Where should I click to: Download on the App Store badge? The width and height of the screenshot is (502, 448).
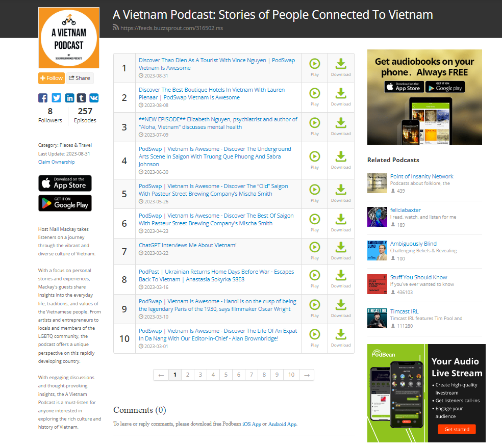(65, 183)
